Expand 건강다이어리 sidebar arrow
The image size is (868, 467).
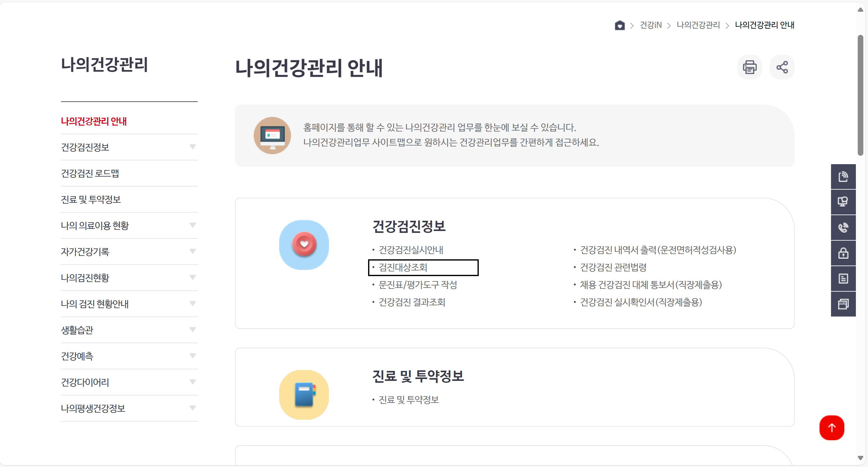click(192, 382)
